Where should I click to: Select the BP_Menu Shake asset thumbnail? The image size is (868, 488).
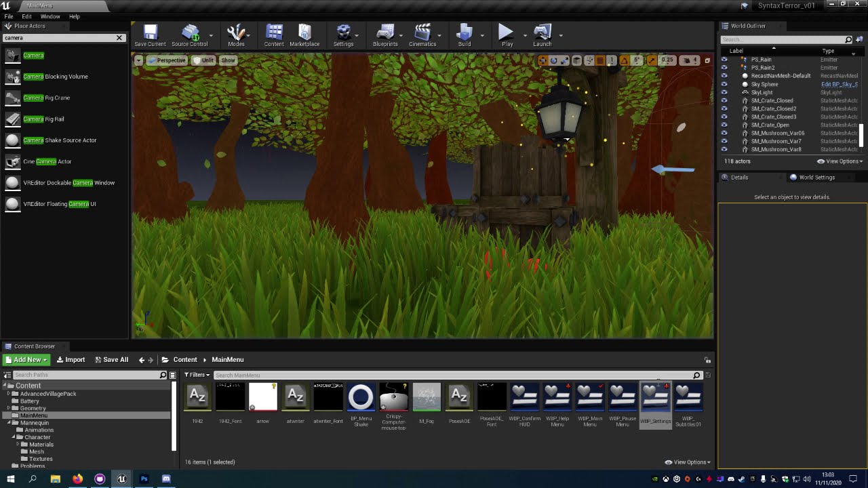361,398
